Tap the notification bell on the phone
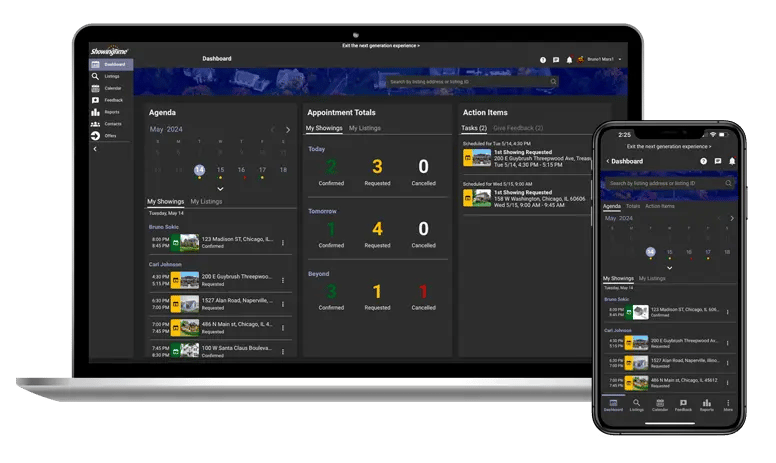 732,161
